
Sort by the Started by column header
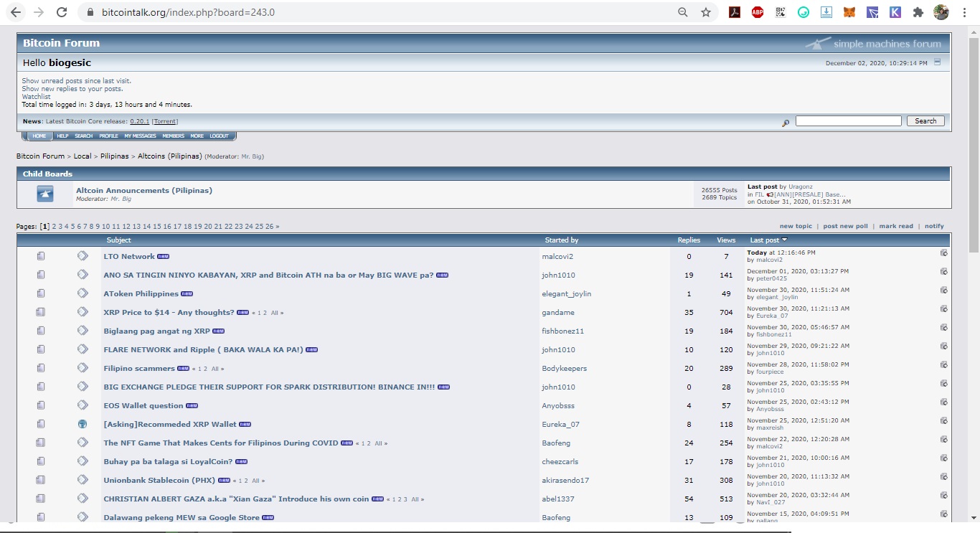562,240
